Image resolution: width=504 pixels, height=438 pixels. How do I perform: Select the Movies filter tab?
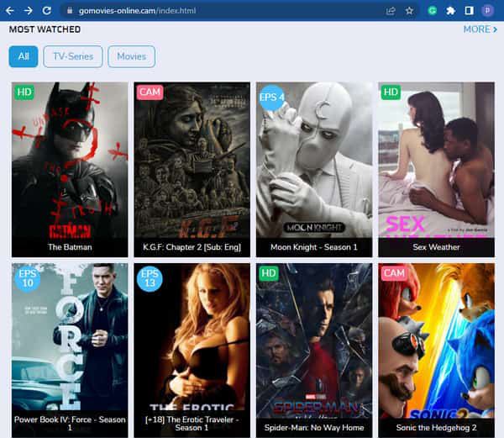click(x=132, y=56)
